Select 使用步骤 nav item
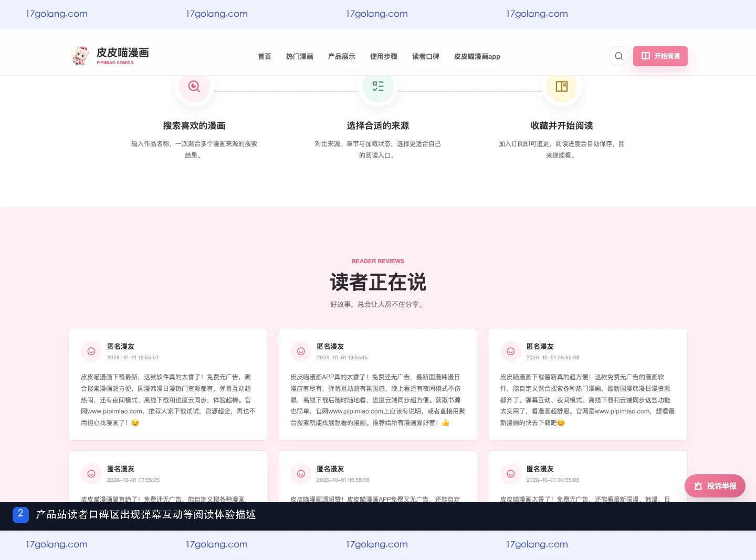 click(x=384, y=57)
